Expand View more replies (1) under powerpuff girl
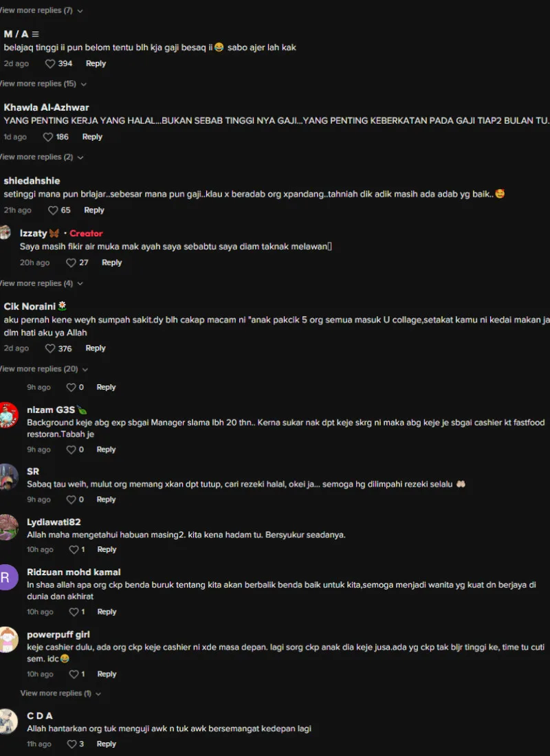The width and height of the screenshot is (550, 756). 60,693
